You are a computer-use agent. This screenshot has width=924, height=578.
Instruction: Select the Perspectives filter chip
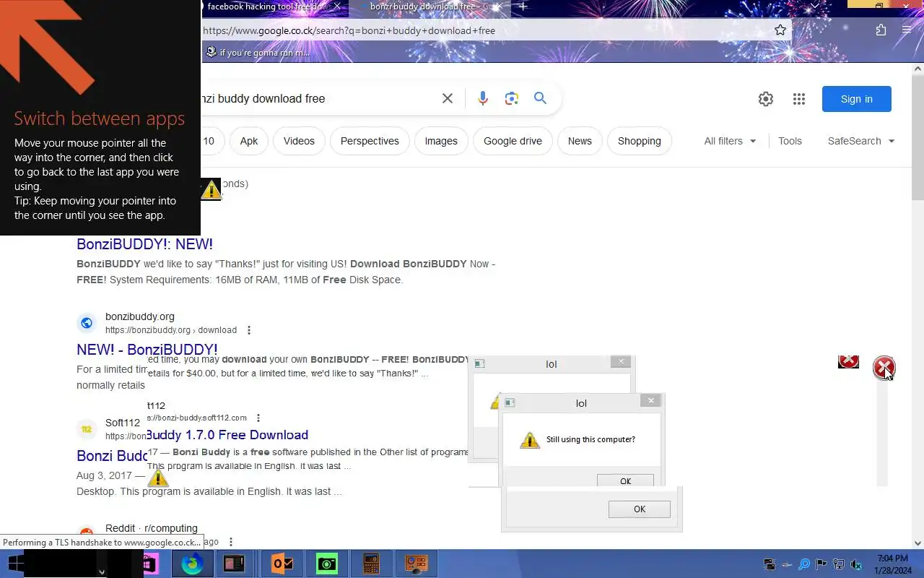click(x=370, y=141)
